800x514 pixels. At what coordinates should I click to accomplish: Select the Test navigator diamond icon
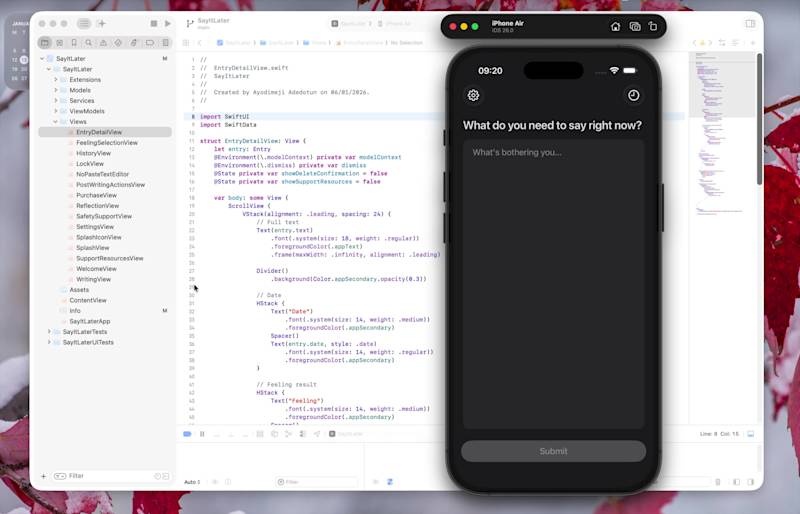point(118,43)
